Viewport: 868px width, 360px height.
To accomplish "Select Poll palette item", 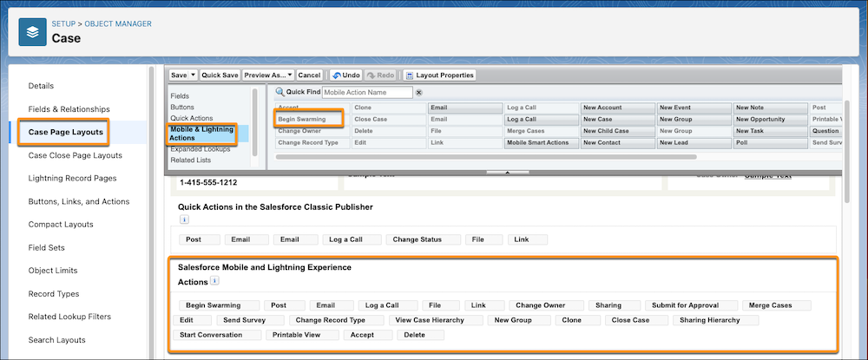I will (x=771, y=142).
